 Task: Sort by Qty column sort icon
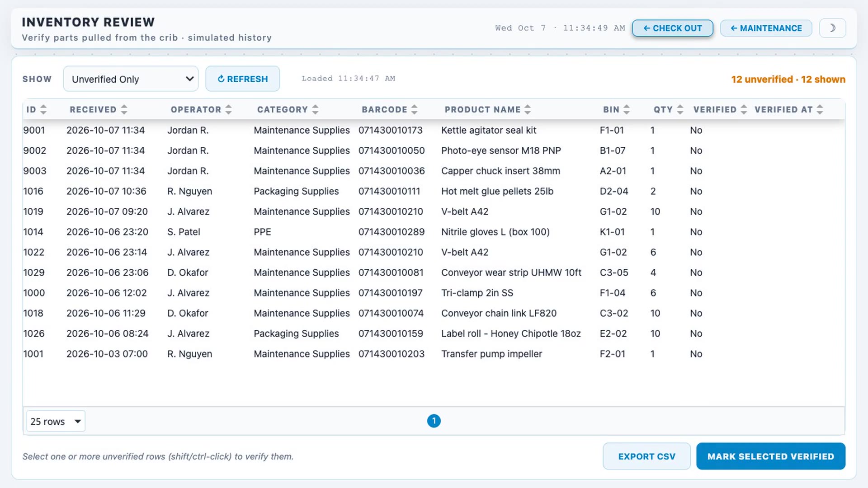point(680,109)
